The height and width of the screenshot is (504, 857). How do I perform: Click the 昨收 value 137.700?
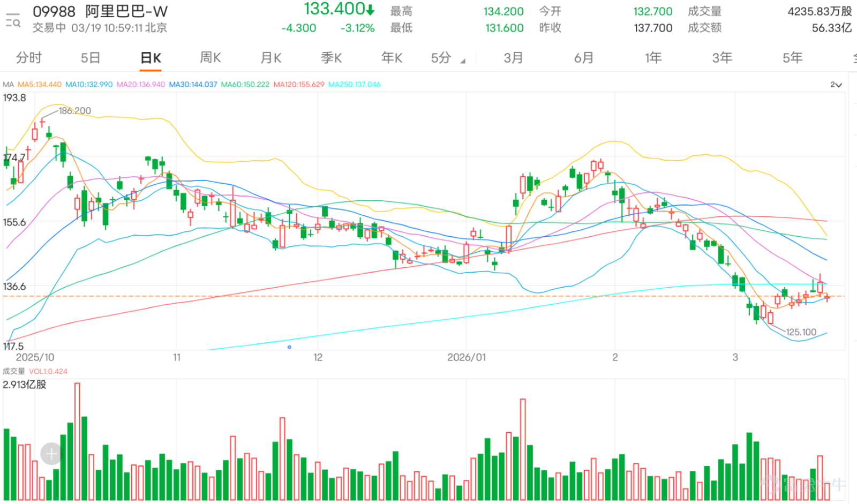[x=653, y=28]
